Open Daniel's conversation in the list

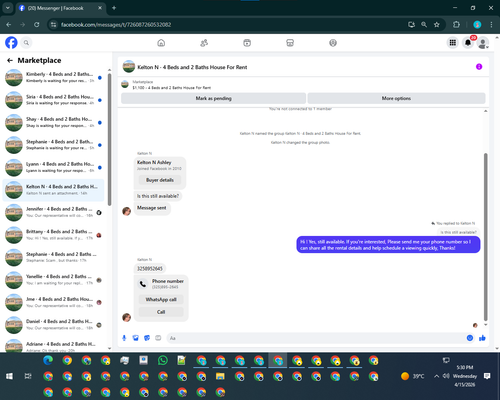point(53,325)
